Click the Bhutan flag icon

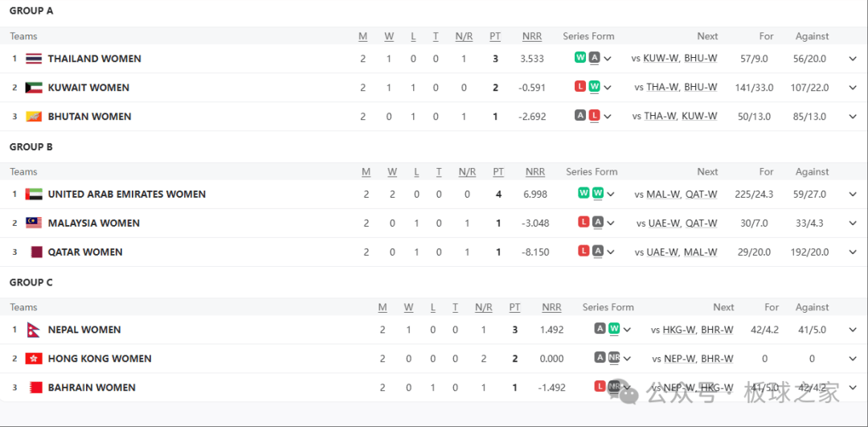(x=34, y=117)
